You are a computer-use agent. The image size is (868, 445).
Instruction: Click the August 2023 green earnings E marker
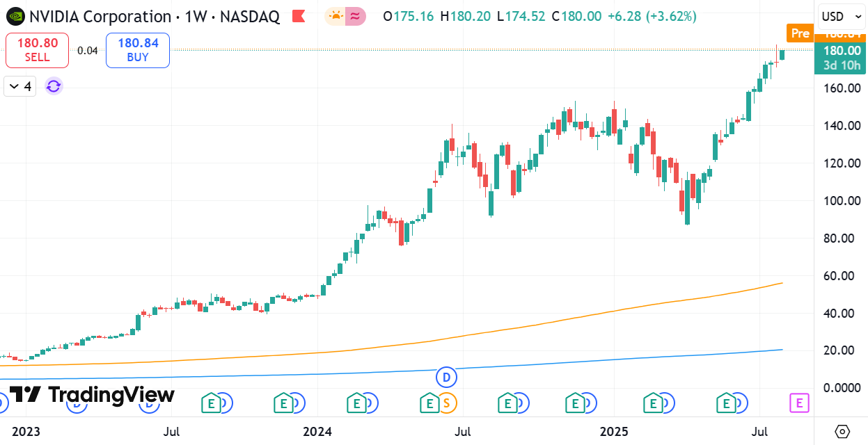point(211,402)
